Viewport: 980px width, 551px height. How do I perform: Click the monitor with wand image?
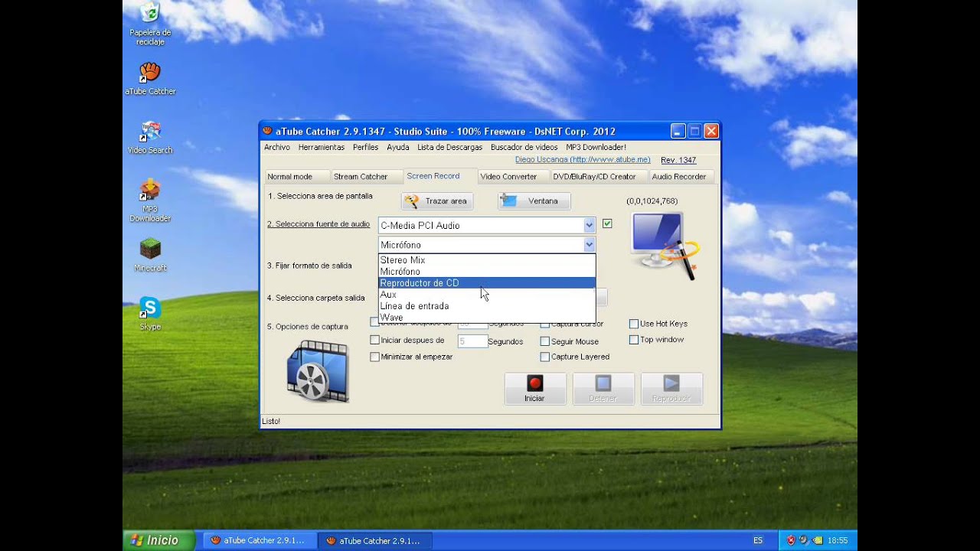[x=665, y=246]
